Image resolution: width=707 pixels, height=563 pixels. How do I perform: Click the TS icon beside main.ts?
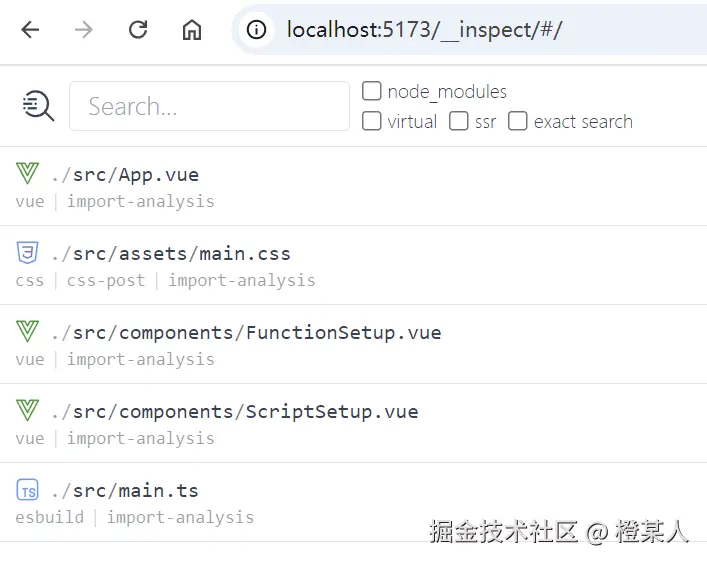[x=28, y=490]
